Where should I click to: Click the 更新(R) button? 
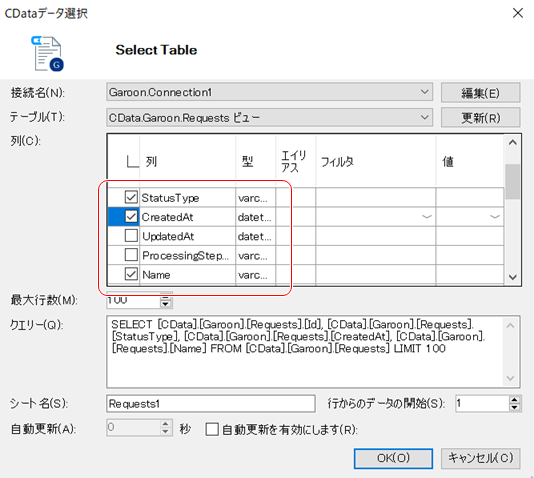click(480, 118)
